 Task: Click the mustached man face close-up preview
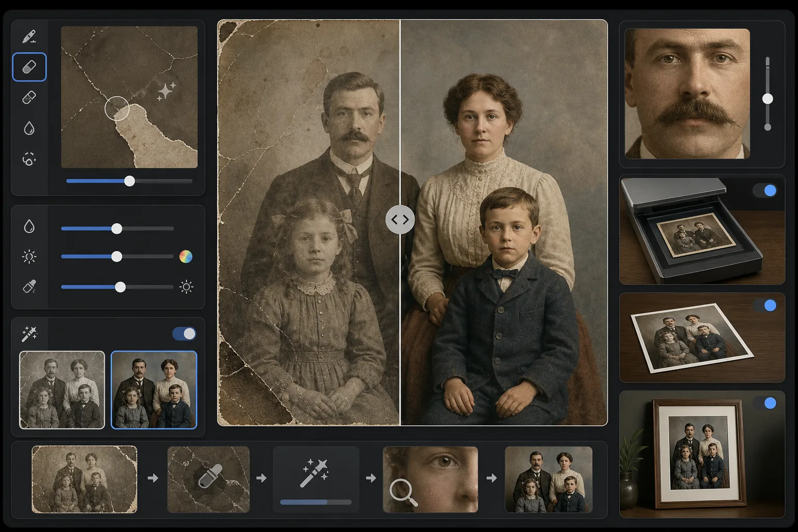[687, 94]
